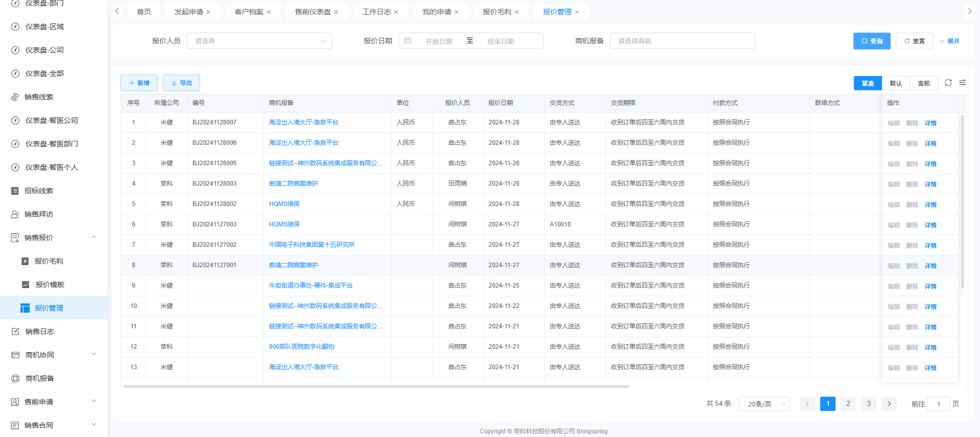Open the column settings icon
This screenshot has height=437, width=980.
point(963,83)
